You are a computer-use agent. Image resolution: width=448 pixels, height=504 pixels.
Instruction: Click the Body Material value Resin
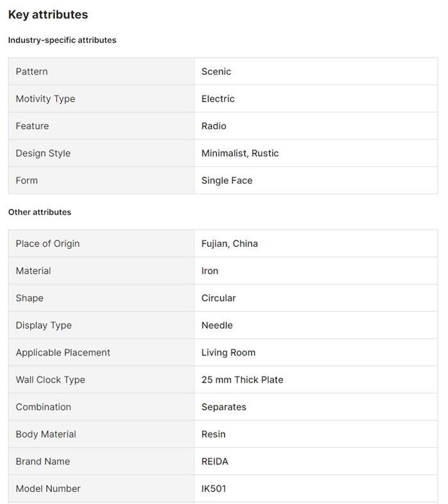pyautogui.click(x=214, y=434)
